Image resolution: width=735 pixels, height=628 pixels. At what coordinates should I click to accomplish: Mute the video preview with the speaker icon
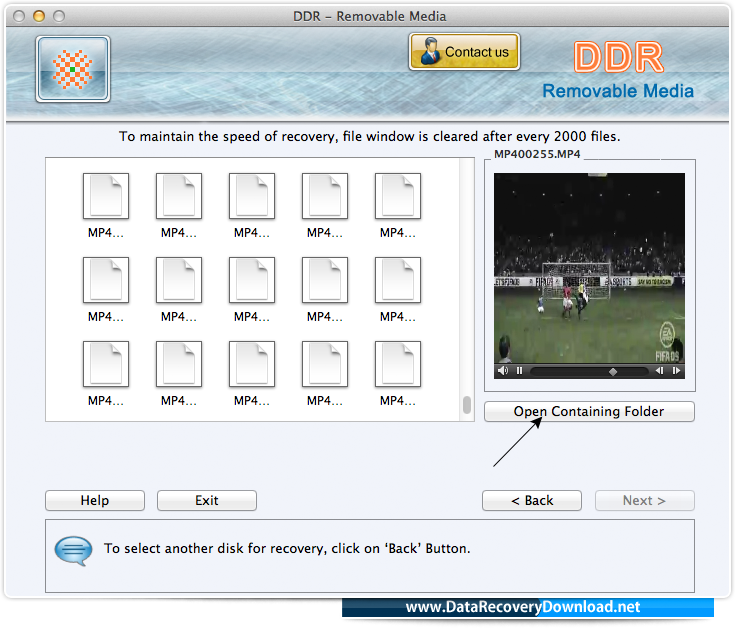click(503, 371)
